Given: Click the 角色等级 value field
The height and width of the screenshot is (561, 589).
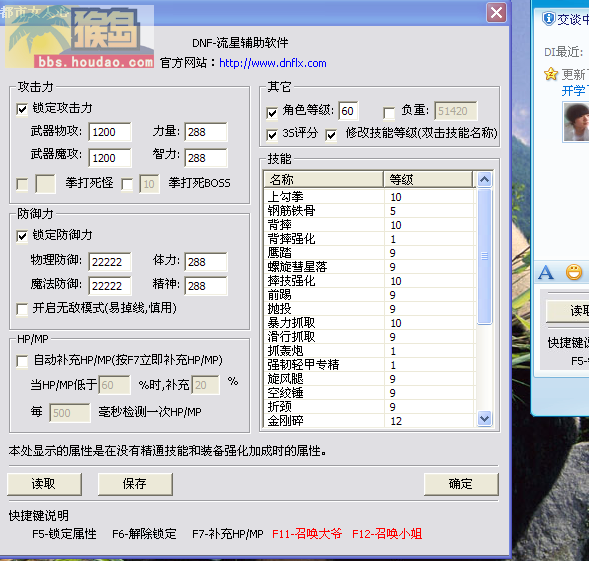Looking at the screenshot, I should 348,111.
